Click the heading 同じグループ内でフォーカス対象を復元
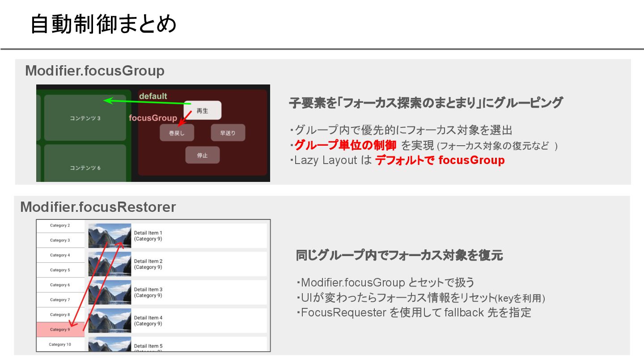Screen dimensions: 644x362 tap(399, 255)
